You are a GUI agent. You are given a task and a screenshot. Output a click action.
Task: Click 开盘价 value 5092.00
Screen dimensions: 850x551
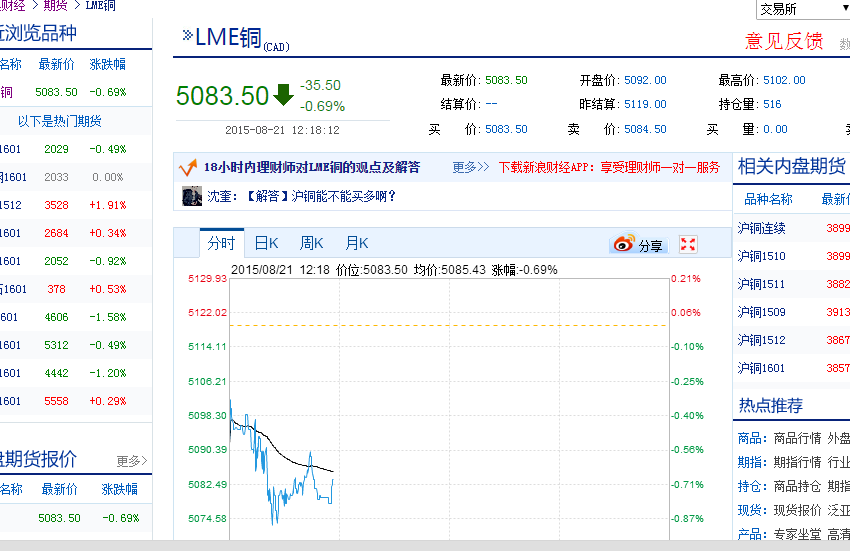645,80
